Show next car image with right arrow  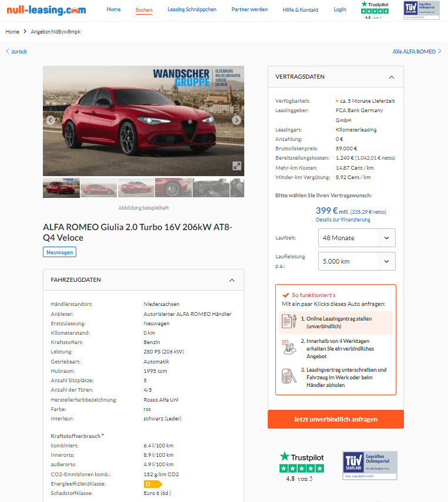[x=236, y=120]
